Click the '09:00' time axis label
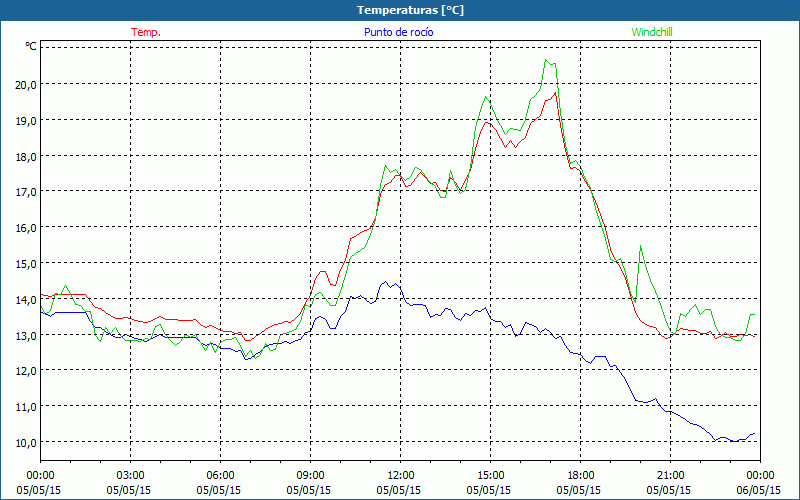Screen dimensions: 800x500 pos(310,476)
